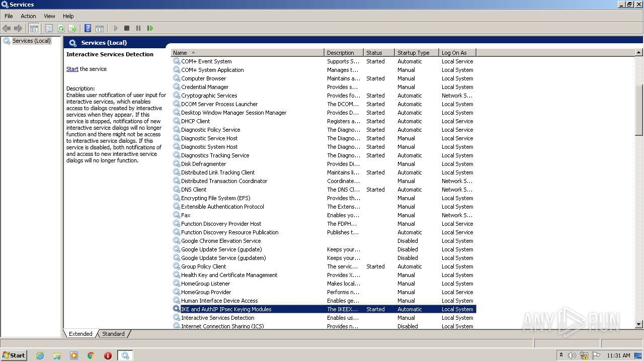Open the Help toolbar icon
644x362 pixels.
coord(88,29)
